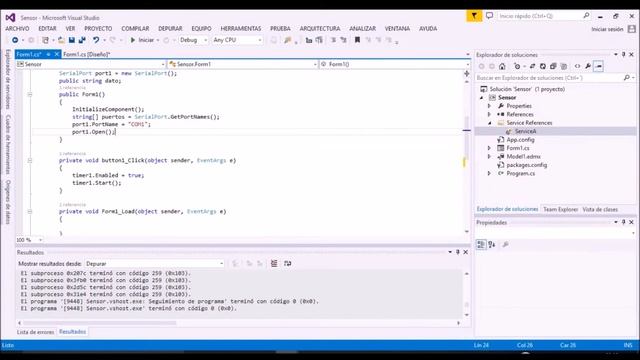The width and height of the screenshot is (640, 360).
Task: Click the Solution Explorer sync active document icon
Action: pos(533,66)
